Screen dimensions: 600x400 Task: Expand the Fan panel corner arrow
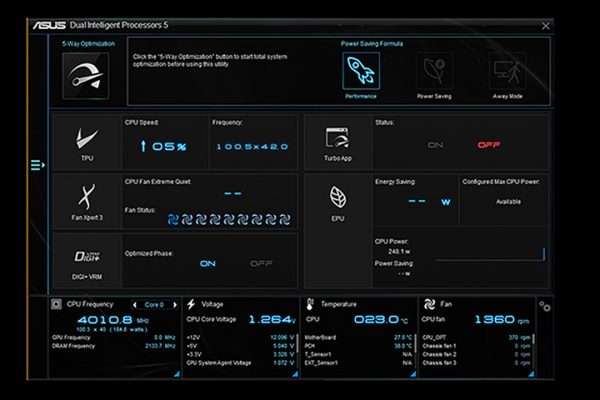pos(531,374)
